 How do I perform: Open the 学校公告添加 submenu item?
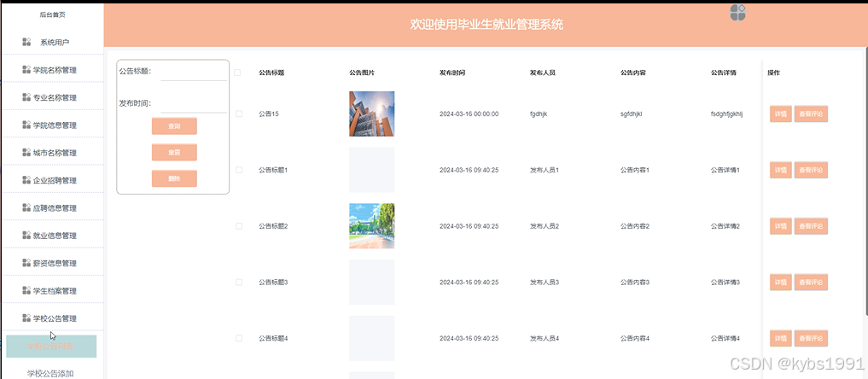coord(50,374)
